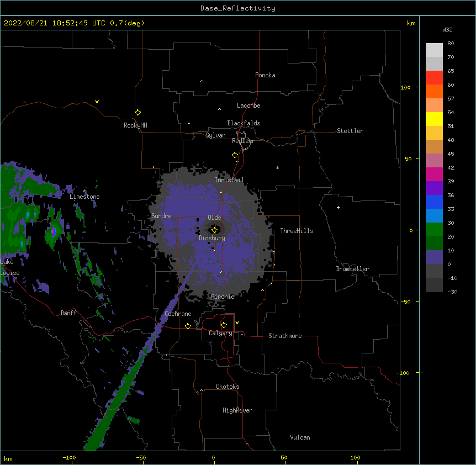This screenshot has width=476, height=465.
Task: Click the Blackfalds label
Action: 244,123
